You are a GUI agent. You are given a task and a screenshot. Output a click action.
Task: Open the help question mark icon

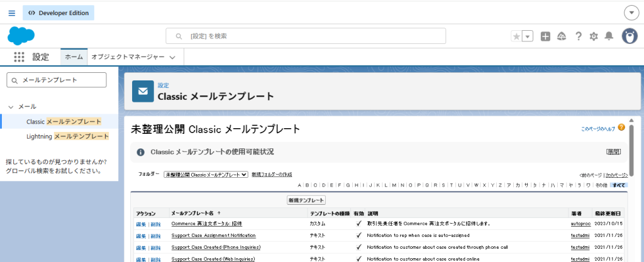[x=579, y=36]
